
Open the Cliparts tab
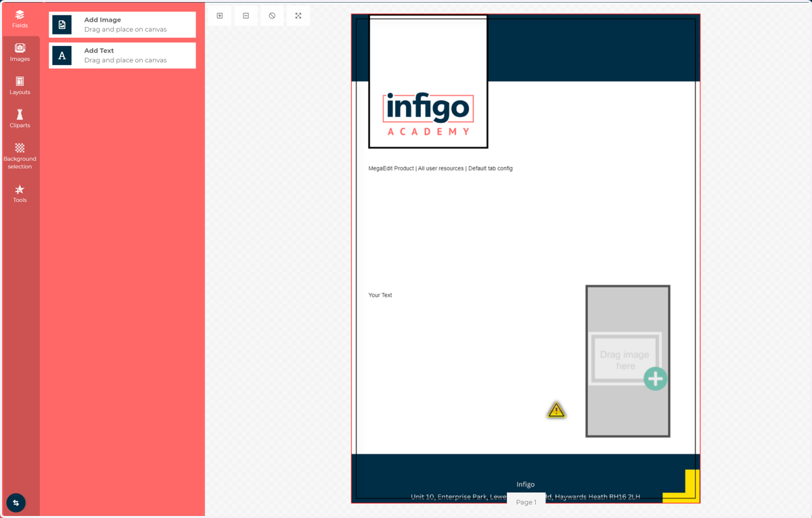(x=20, y=119)
